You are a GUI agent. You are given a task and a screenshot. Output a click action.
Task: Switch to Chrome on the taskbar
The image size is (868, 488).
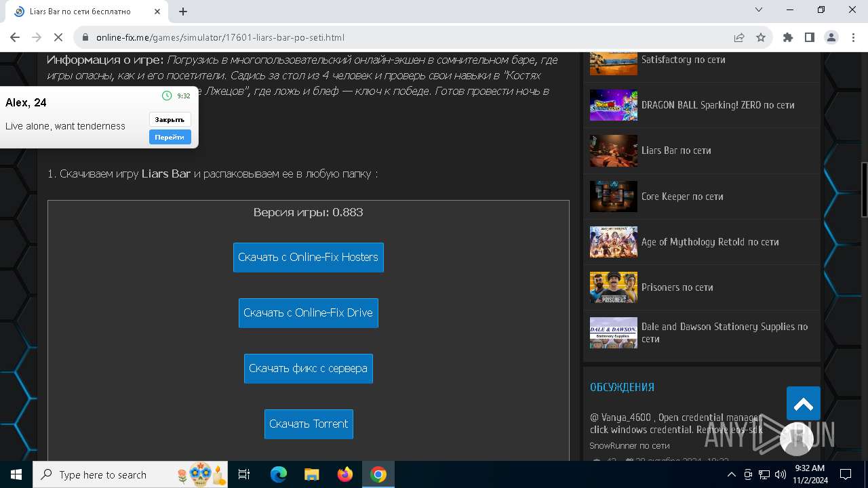tap(378, 474)
